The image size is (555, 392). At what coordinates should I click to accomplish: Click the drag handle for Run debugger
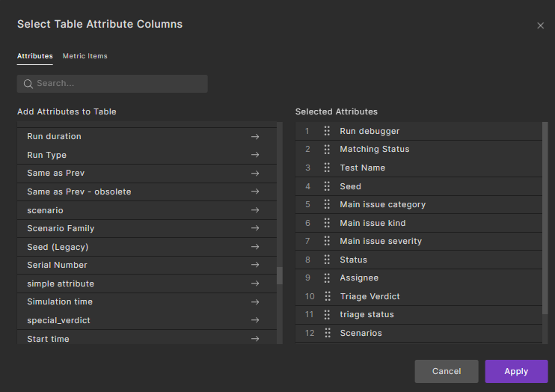pos(327,131)
